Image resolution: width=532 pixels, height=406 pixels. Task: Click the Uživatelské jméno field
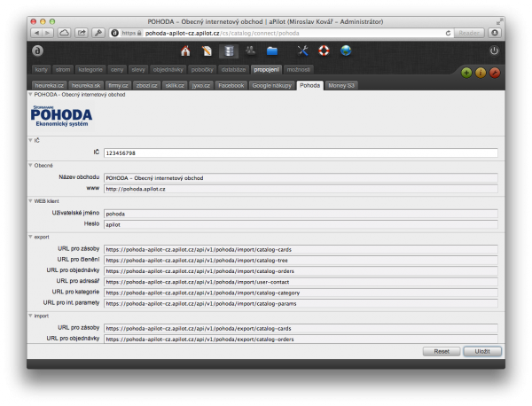(x=301, y=214)
